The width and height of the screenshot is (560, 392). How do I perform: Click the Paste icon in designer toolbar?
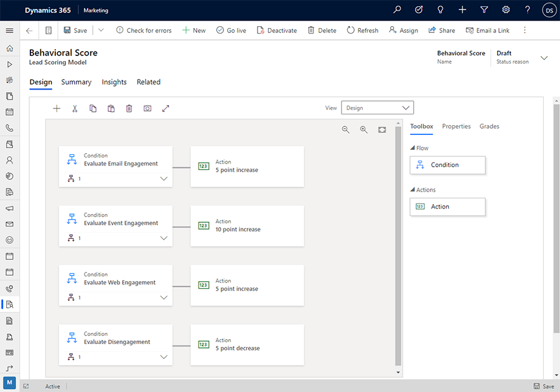tap(111, 108)
